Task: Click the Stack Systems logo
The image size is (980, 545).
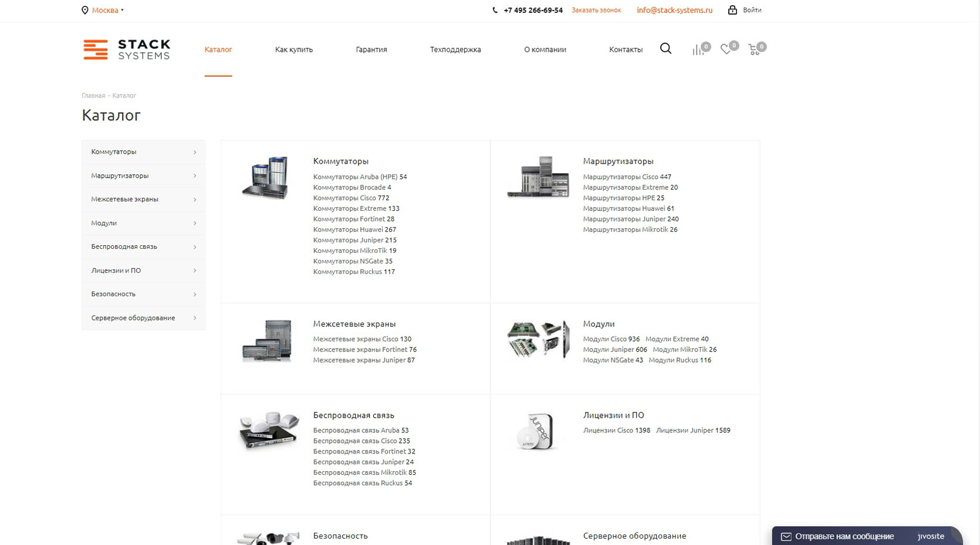Action: 127,49
